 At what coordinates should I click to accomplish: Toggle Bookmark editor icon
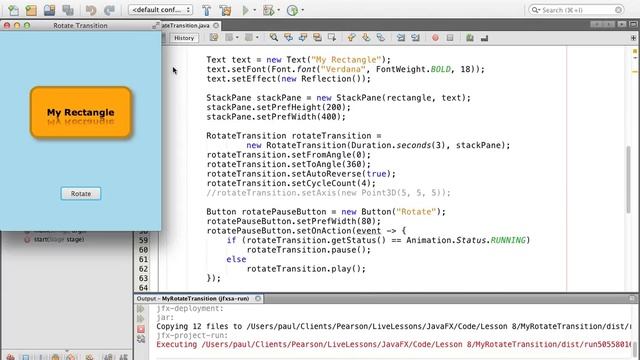tap(380, 38)
